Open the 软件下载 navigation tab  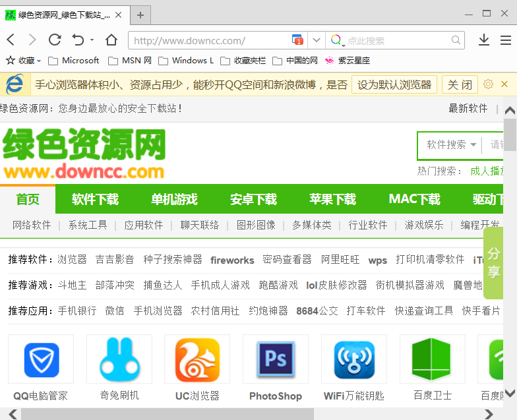95,199
